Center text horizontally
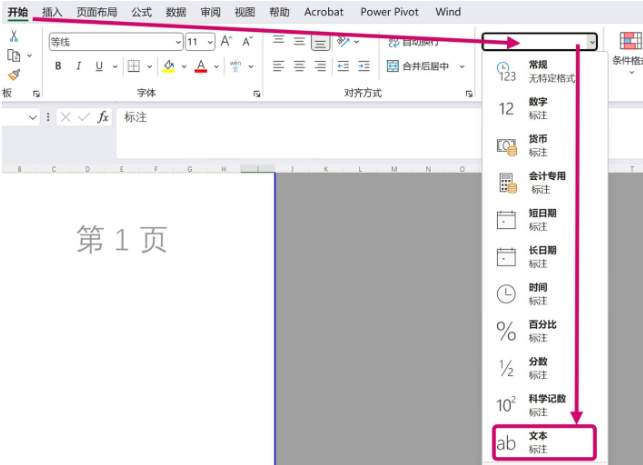This screenshot has height=465, width=643. pyautogui.click(x=299, y=66)
